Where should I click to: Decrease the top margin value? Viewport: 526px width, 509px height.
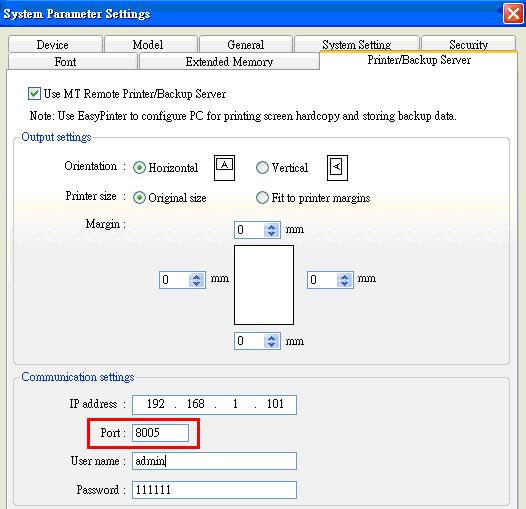point(271,234)
